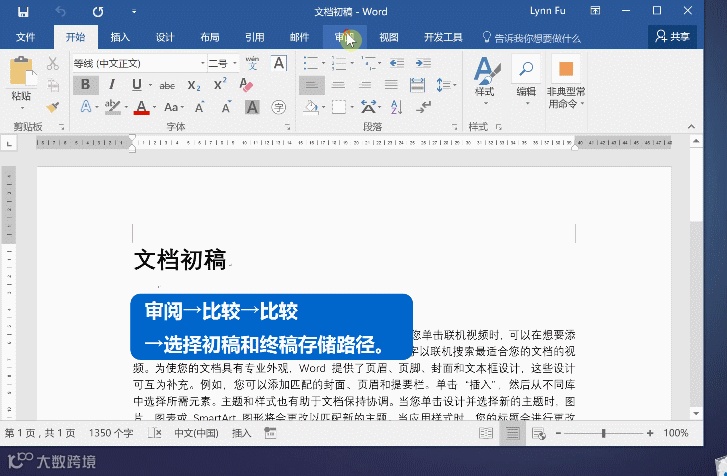The width and height of the screenshot is (727, 476).
Task: Toggle character shading A icon
Action: click(252, 108)
